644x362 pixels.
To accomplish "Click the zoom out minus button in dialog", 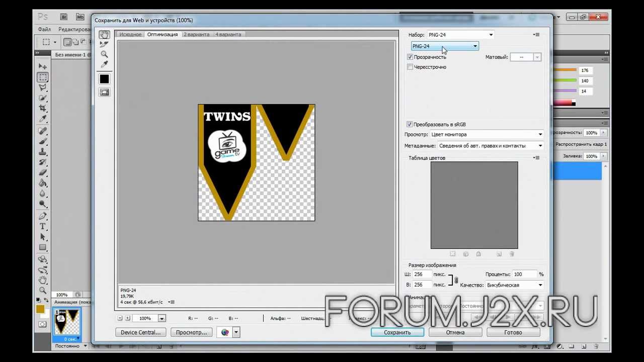I will point(120,318).
